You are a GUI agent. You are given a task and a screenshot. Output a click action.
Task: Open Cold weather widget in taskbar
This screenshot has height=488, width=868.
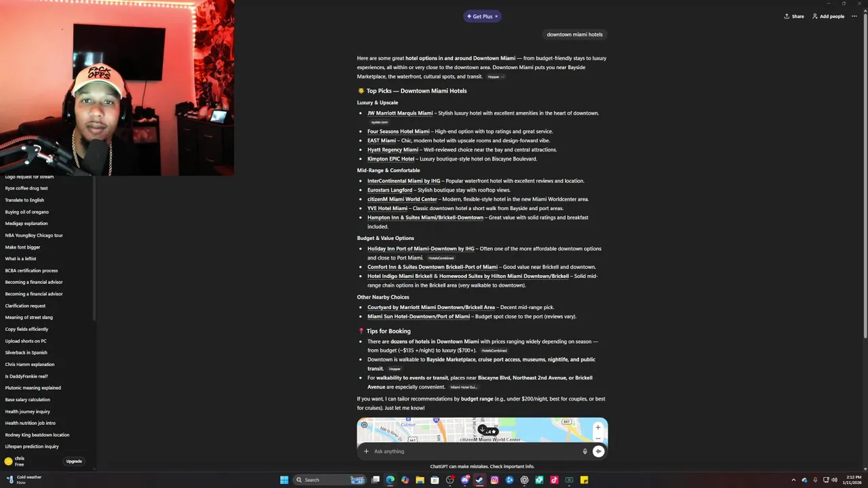click(x=24, y=479)
